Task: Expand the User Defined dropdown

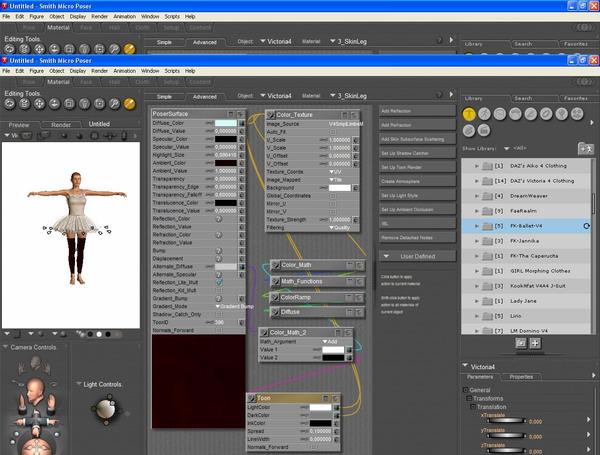Action: [417, 256]
